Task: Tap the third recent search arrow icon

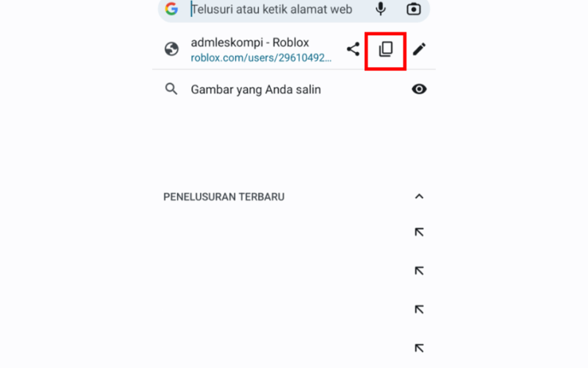Action: click(419, 309)
